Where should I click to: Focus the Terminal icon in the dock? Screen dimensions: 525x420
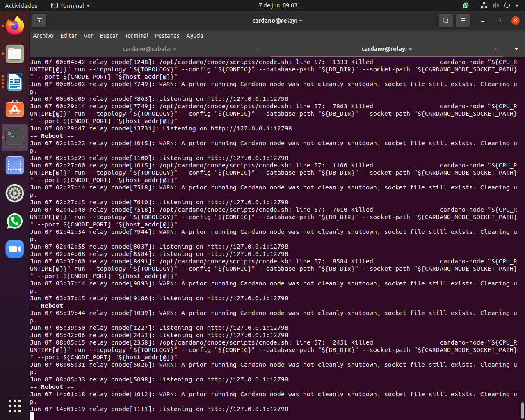pyautogui.click(x=15, y=137)
